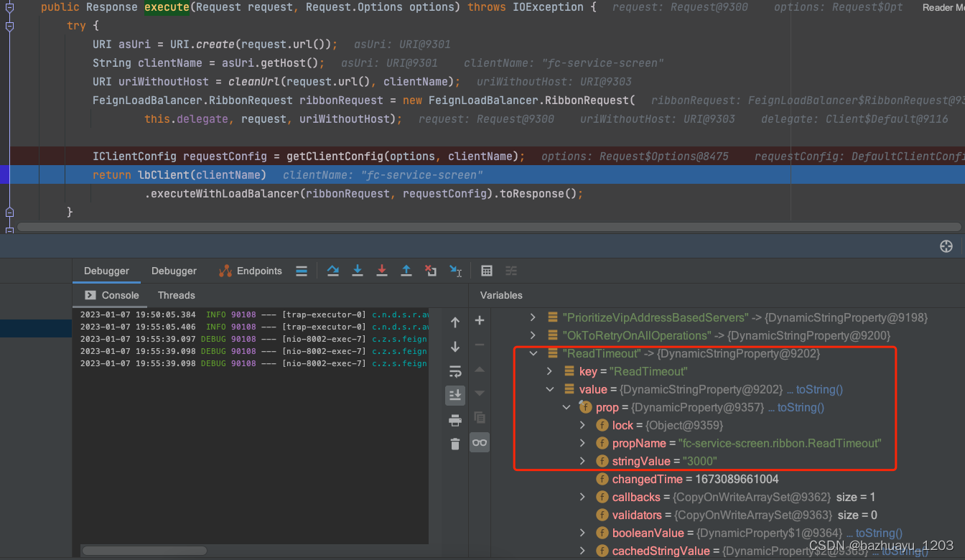Click the Remove Watch minus icon
This screenshot has height=560, width=965.
pyautogui.click(x=480, y=345)
